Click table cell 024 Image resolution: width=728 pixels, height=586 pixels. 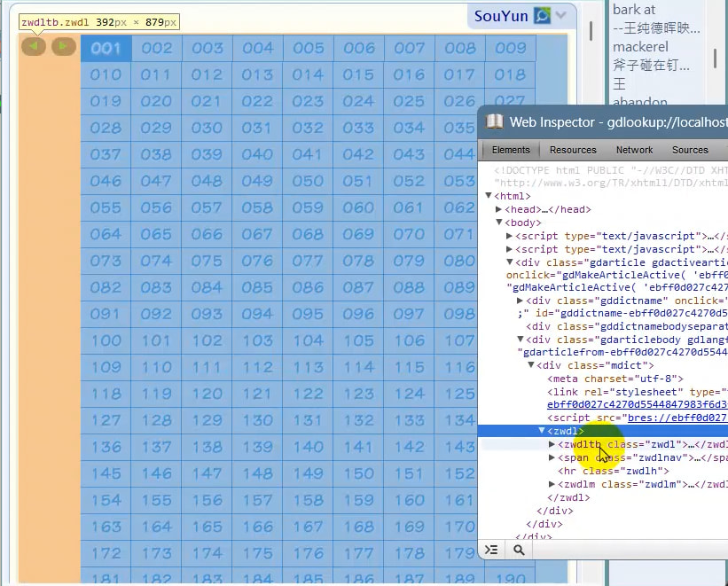(358, 101)
